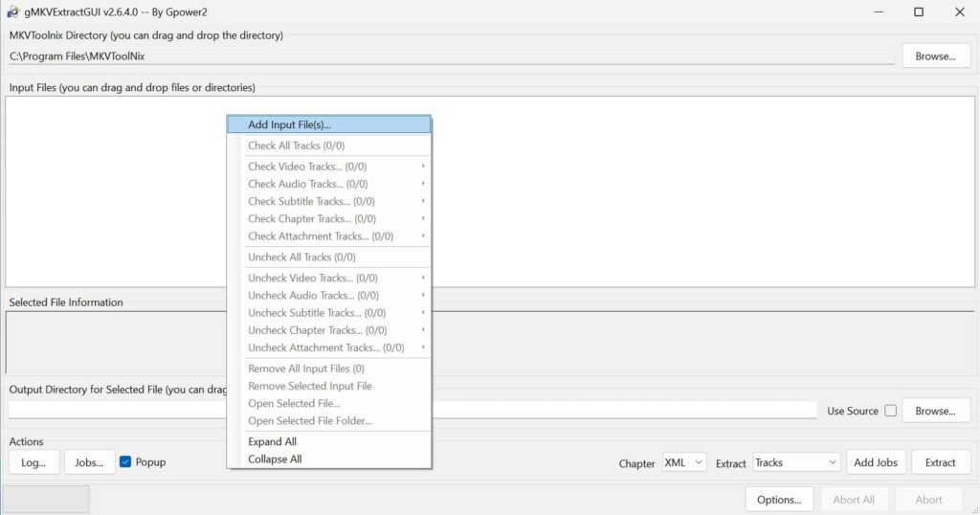The image size is (980, 515).
Task: Open the Extract mode Tracks dropdown
Action: coord(795,462)
